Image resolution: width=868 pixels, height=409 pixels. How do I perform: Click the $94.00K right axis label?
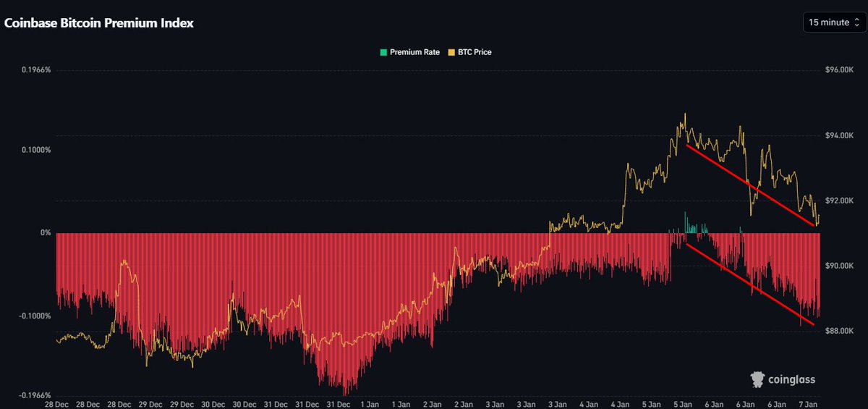(839, 135)
